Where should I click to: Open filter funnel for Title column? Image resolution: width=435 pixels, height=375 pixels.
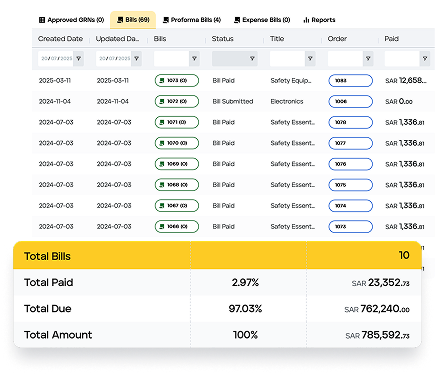coord(310,58)
